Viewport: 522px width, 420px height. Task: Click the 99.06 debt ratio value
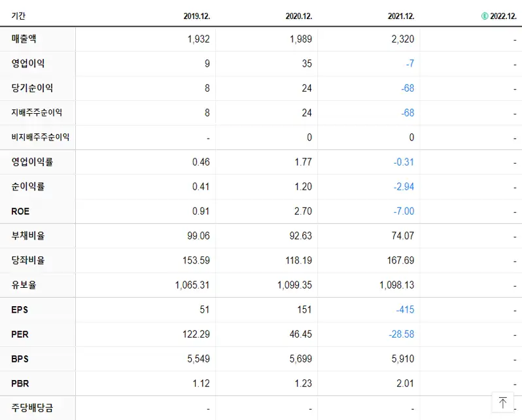[x=199, y=236]
